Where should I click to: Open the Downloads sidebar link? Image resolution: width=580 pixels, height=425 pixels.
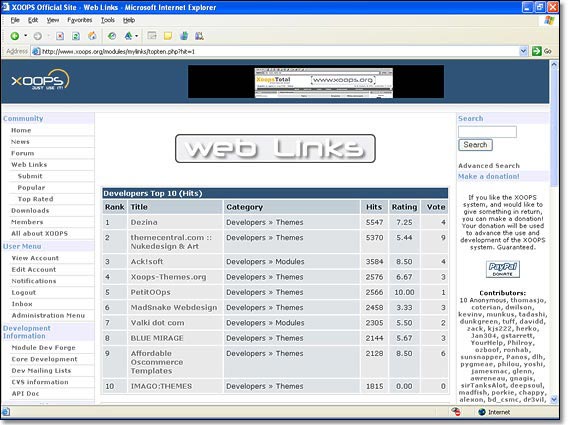[x=30, y=210]
